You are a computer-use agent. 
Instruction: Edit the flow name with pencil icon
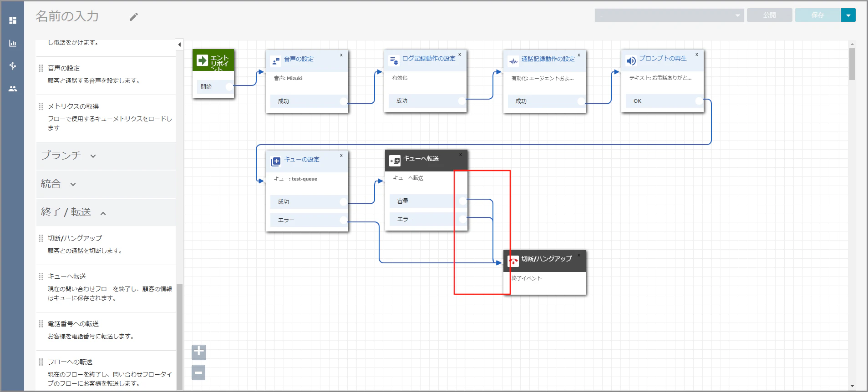click(x=133, y=17)
